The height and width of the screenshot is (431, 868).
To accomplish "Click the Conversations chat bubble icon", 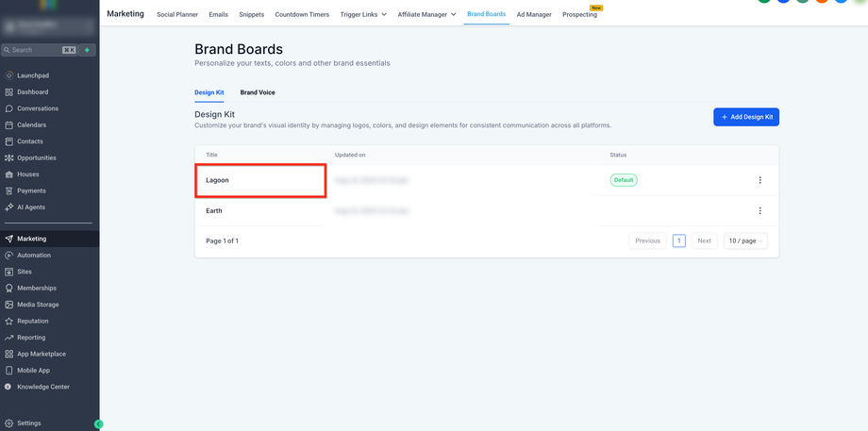I will click(9, 108).
